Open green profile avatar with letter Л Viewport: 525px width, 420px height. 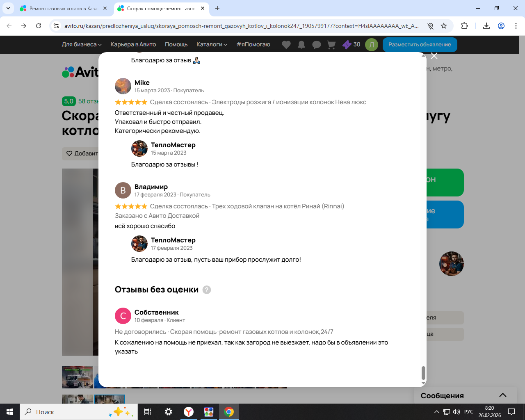pyautogui.click(x=372, y=45)
